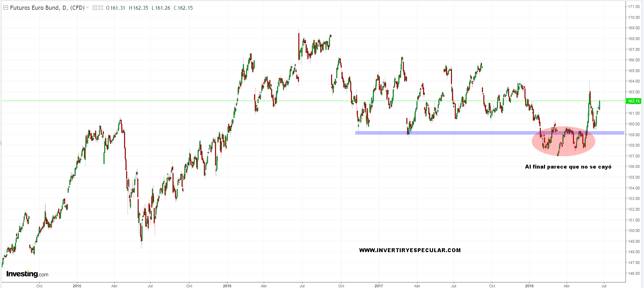Toggle chart visibility with the eye icon
This screenshot has height=288, width=644.
tap(95, 8)
